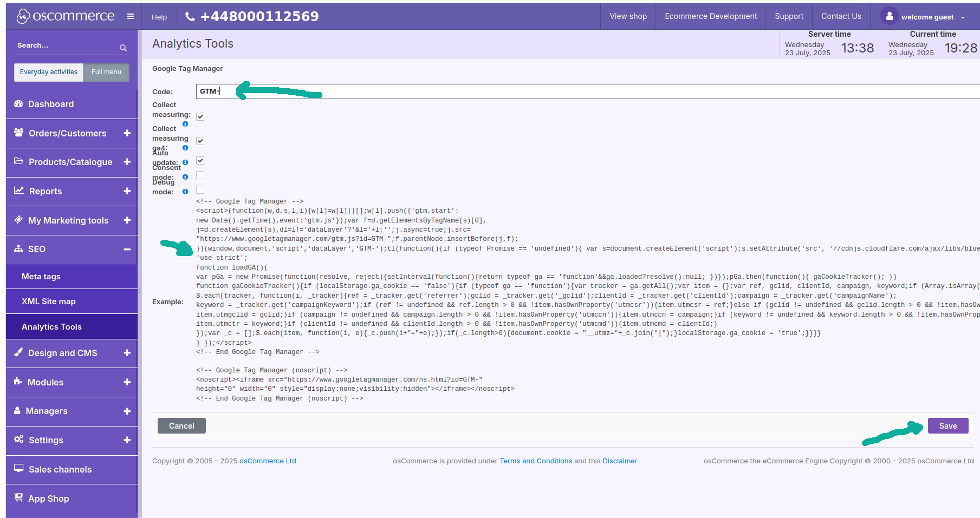Click info icon beside Consent mode

185,177
